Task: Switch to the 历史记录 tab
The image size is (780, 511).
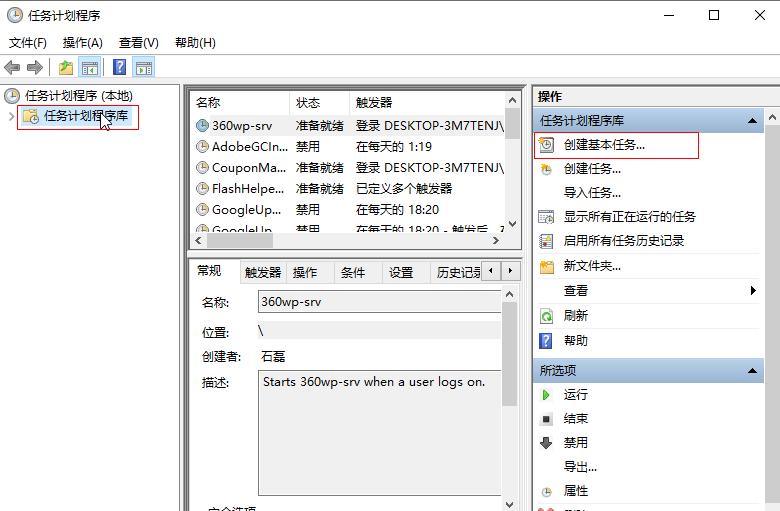Action: pyautogui.click(x=458, y=273)
